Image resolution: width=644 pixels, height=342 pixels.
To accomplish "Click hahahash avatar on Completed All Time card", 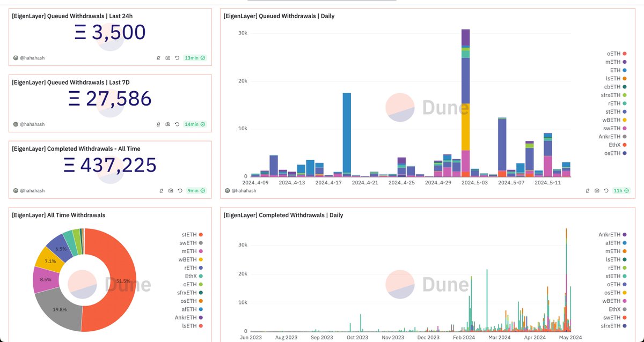I will coord(15,190).
